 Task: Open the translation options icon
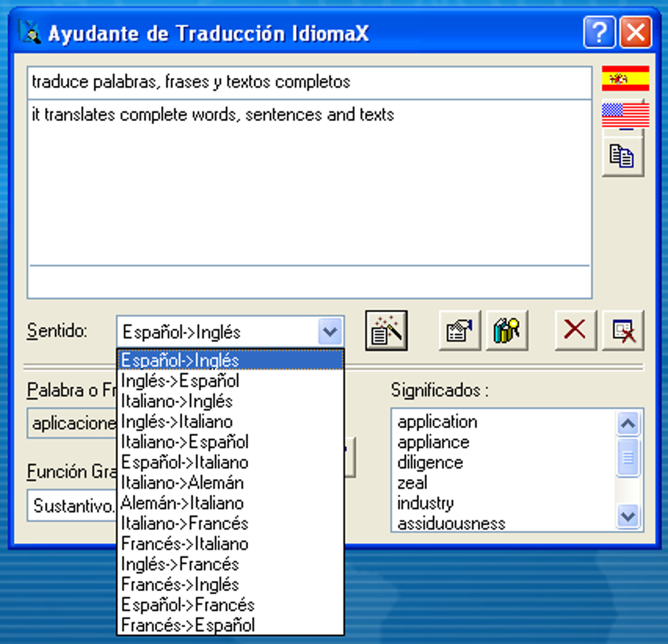(459, 331)
